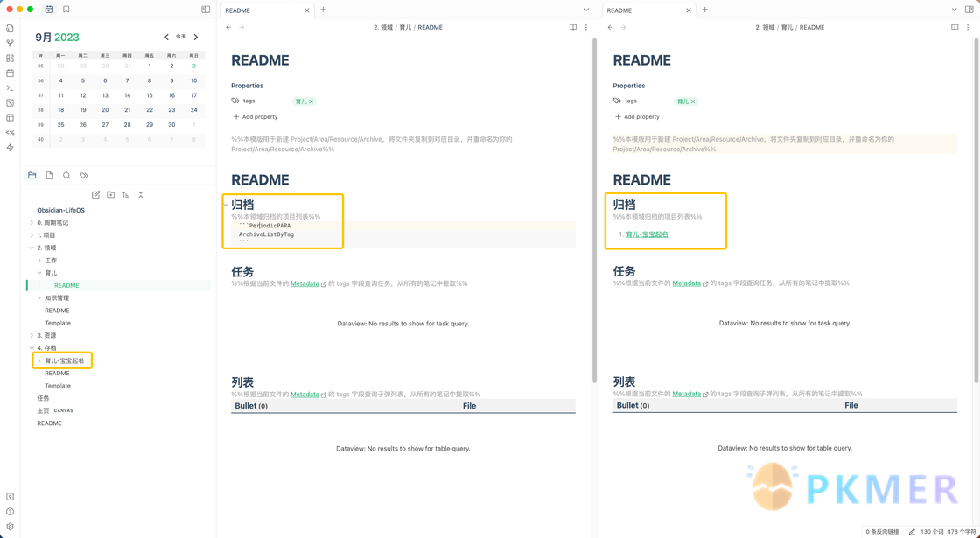Expand the 工作 folder
Screen dimensions: 980x538
click(39, 260)
